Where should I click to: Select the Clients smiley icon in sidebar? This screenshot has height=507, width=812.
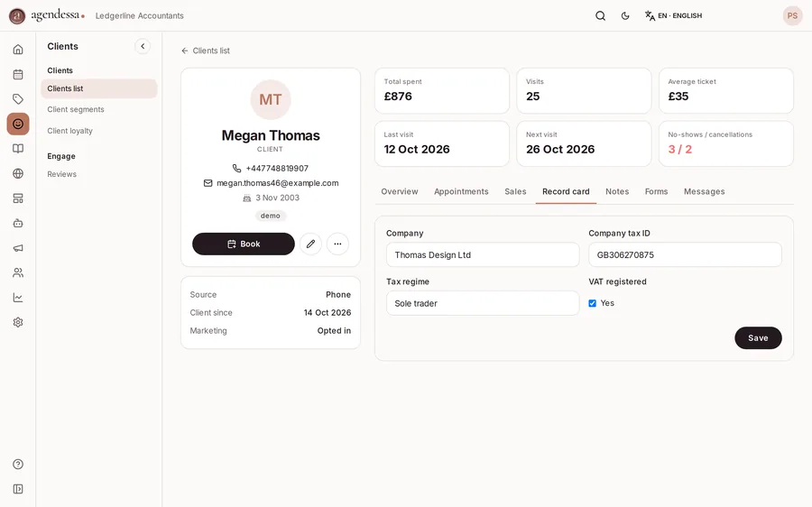[18, 124]
